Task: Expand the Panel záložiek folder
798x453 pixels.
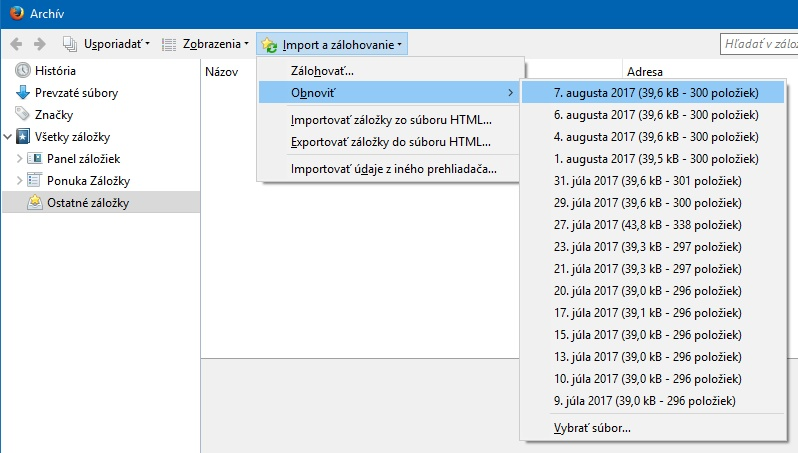Action: click(20, 159)
